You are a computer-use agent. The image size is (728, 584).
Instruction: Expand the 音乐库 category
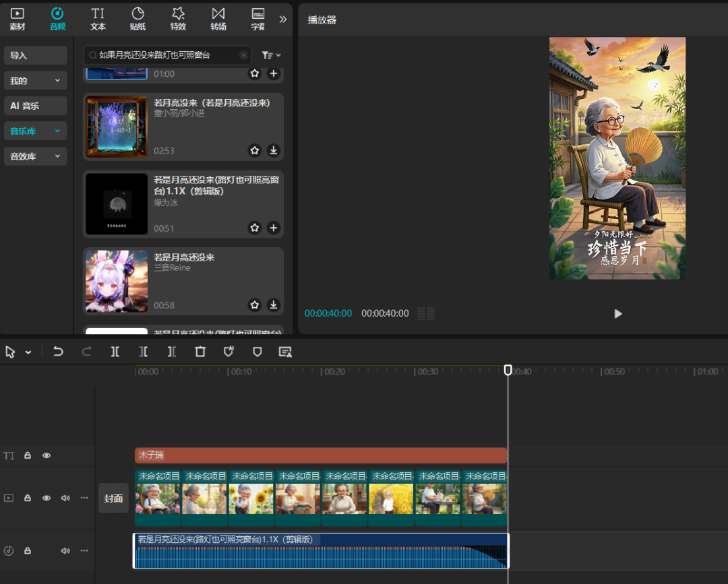[x=35, y=131]
